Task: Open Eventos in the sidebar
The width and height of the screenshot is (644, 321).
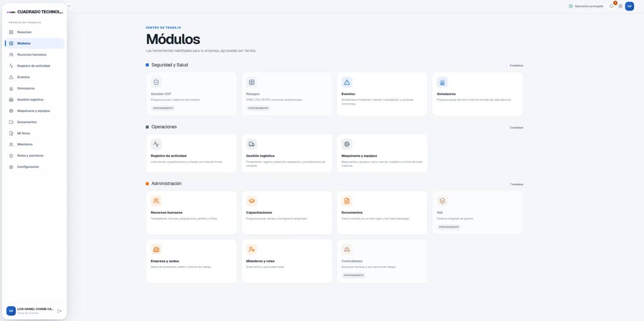Action: [x=35, y=77]
